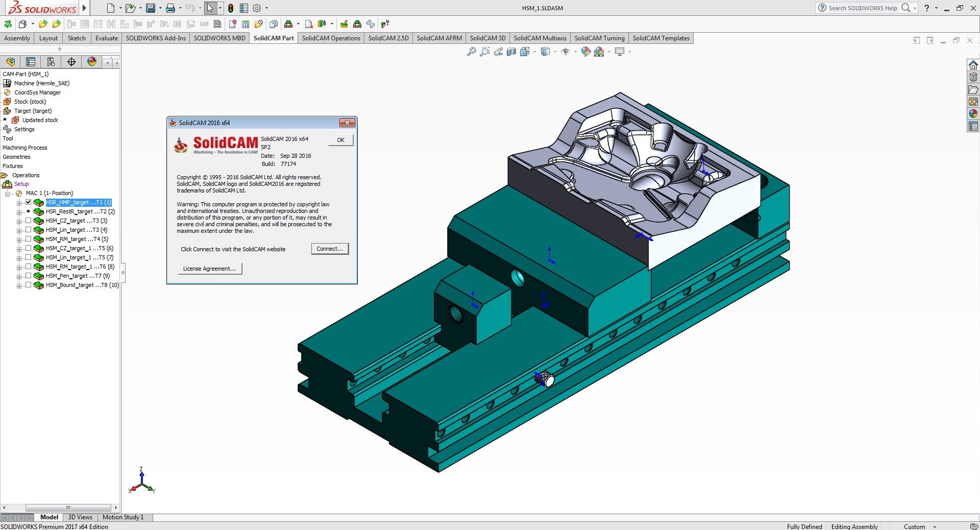Click the G01 G-code icon
Screen dimensions: 980x530
[x=204, y=24]
